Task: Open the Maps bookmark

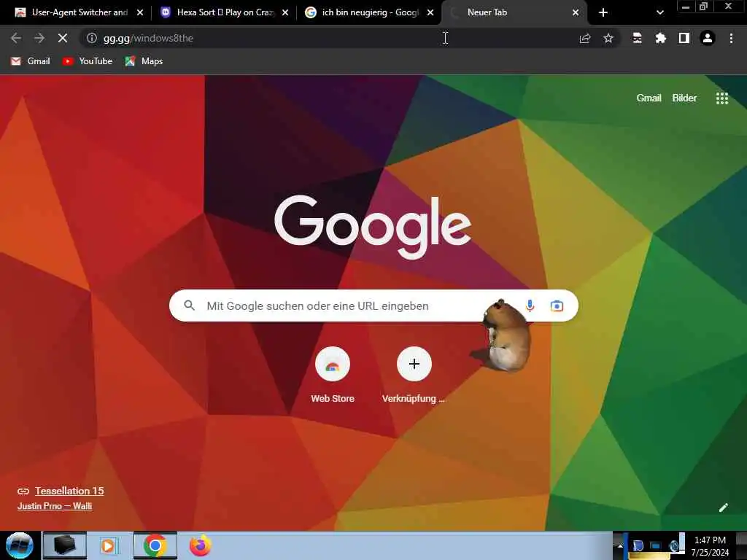Action: coord(144,61)
